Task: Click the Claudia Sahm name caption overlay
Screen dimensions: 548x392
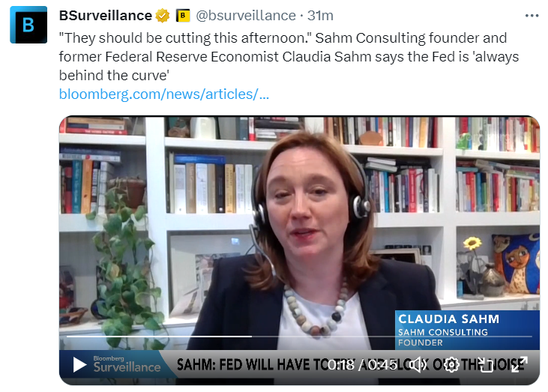Action: (x=467, y=330)
